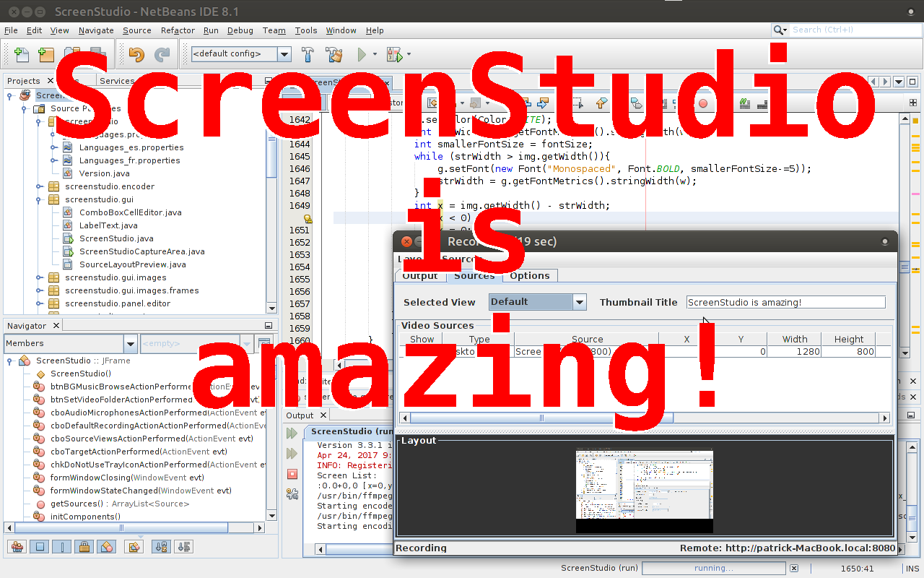Click the Redo arrow icon
924x578 pixels.
pyautogui.click(x=162, y=54)
